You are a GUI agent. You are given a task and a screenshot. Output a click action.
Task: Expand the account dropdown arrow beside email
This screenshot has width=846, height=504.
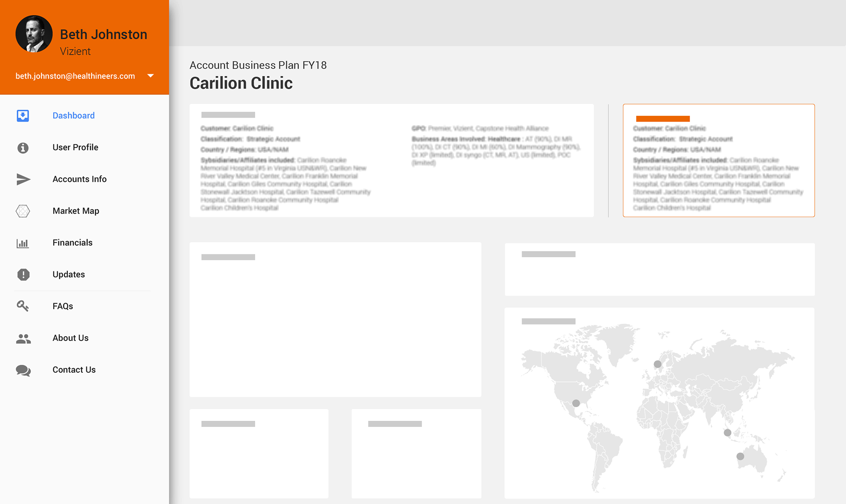point(151,76)
